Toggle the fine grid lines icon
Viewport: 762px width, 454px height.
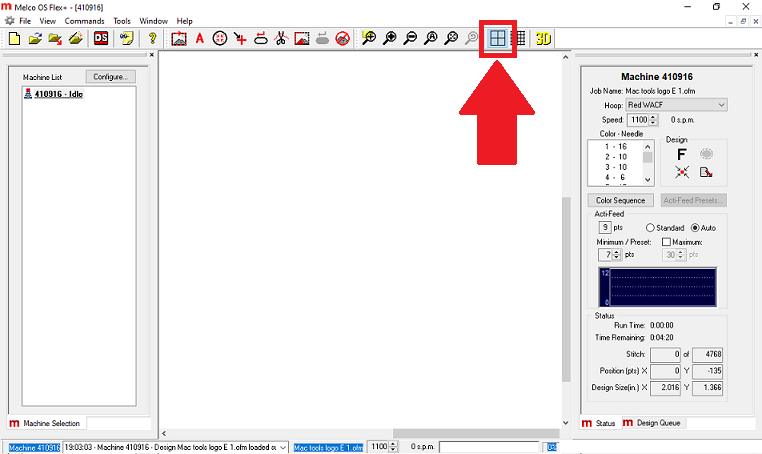point(520,38)
